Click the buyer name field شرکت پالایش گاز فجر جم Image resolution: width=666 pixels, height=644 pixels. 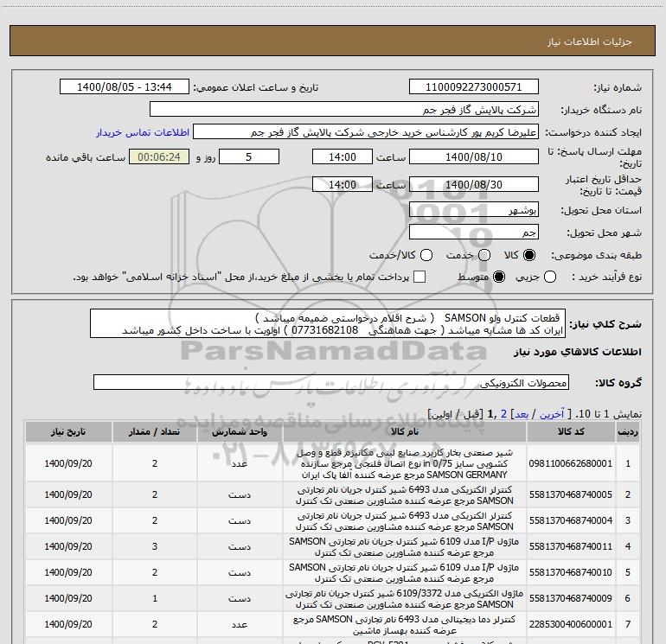tap(344, 109)
